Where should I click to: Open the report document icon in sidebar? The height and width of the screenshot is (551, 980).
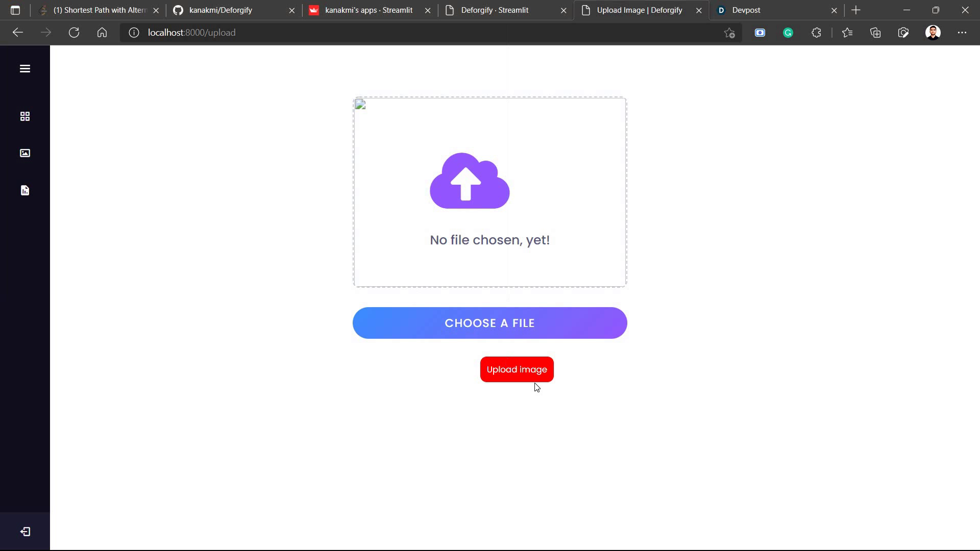tap(24, 190)
